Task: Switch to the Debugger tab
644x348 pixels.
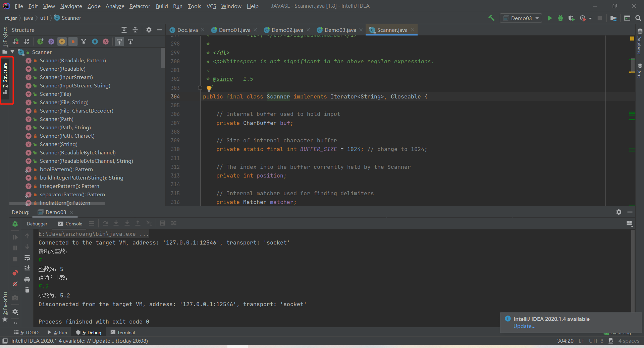Action: click(x=37, y=224)
